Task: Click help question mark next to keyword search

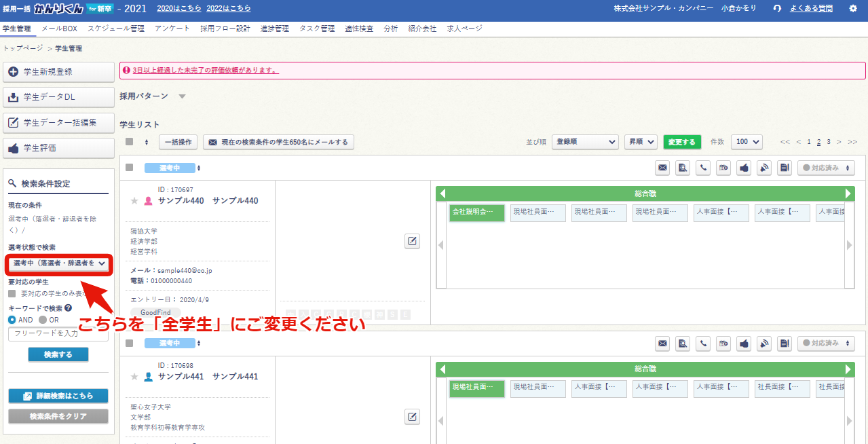Action: 68,308
